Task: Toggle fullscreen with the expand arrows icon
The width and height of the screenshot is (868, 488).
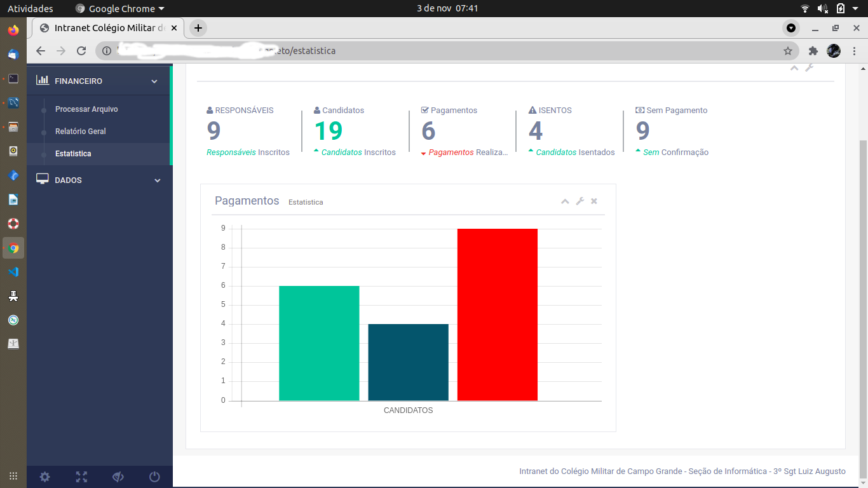Action: coord(81,477)
